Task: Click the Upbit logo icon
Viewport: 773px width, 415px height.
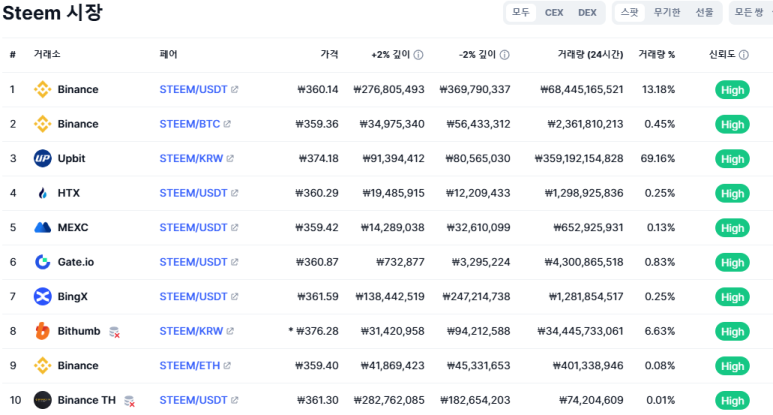Action: click(42, 158)
